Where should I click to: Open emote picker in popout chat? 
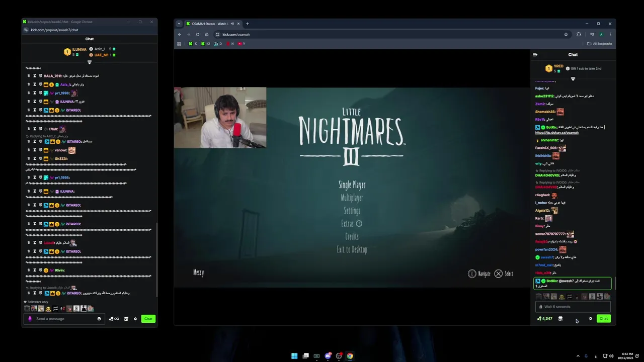(x=99, y=319)
